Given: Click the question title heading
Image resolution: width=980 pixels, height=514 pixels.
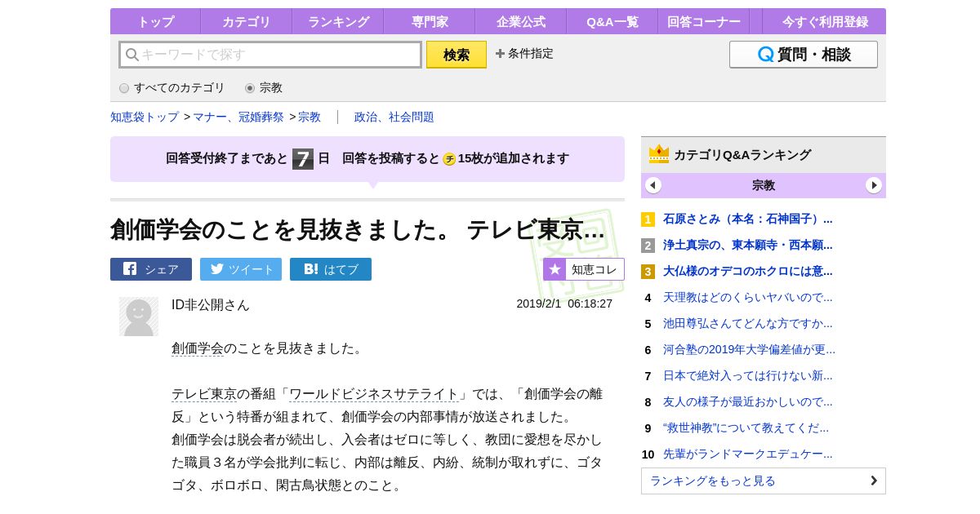Looking at the screenshot, I should point(358,230).
